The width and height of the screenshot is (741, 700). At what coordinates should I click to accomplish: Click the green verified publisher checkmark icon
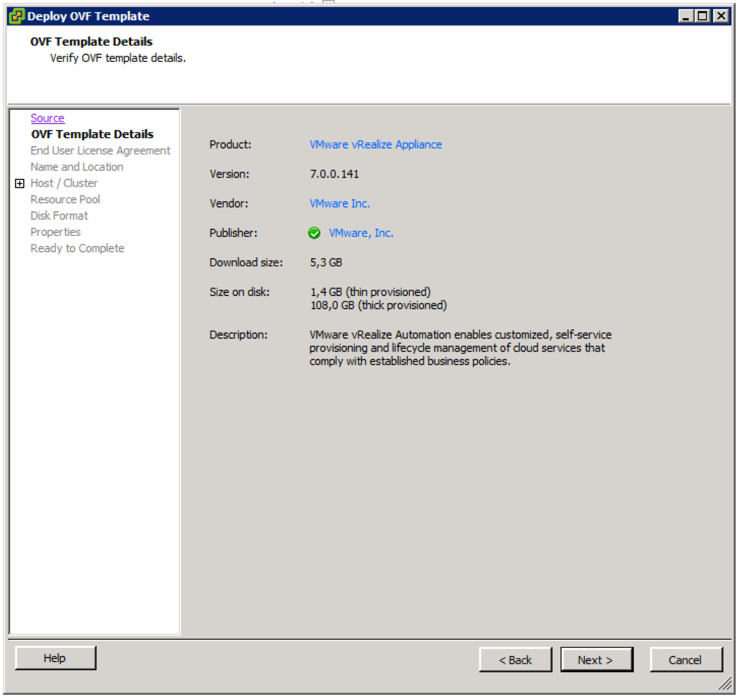[314, 233]
